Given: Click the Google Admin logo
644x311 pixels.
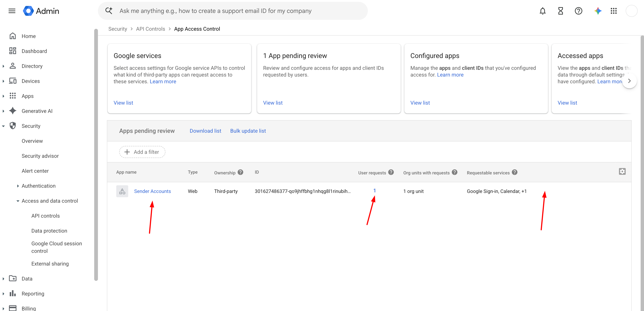Looking at the screenshot, I should point(41,11).
